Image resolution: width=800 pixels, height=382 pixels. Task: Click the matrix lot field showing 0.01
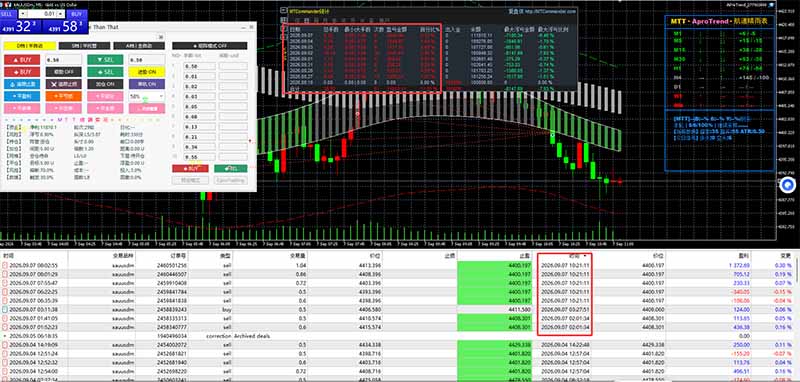[x=198, y=76]
